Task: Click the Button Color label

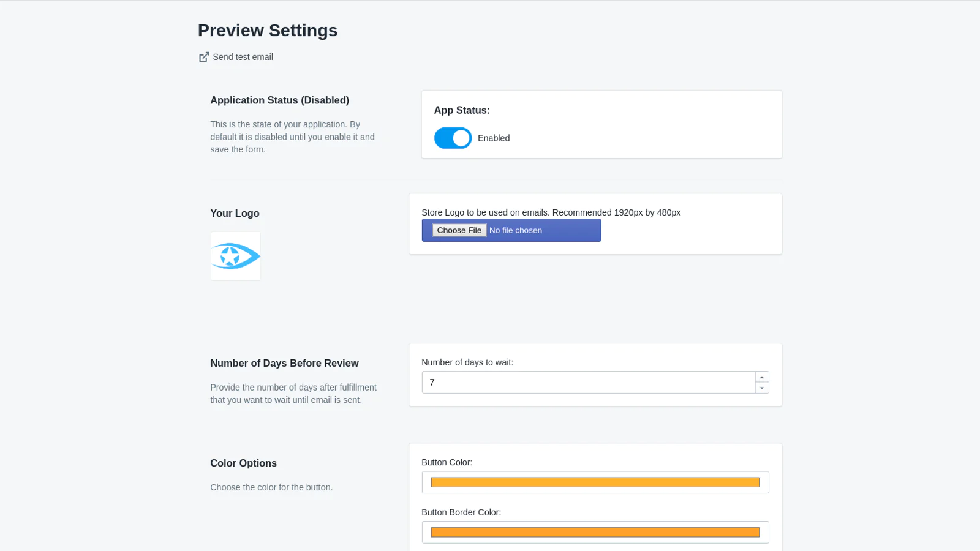Action: pyautogui.click(x=447, y=463)
